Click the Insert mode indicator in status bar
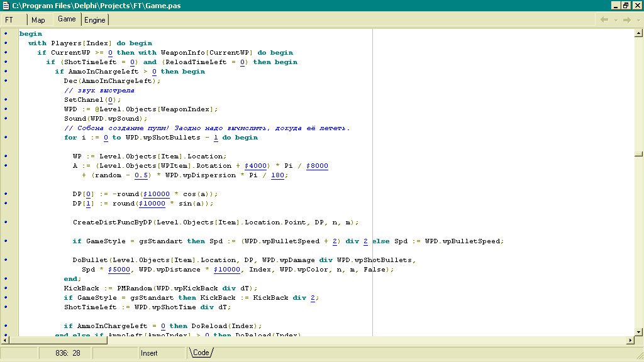The width and height of the screenshot is (644, 362). 150,353
